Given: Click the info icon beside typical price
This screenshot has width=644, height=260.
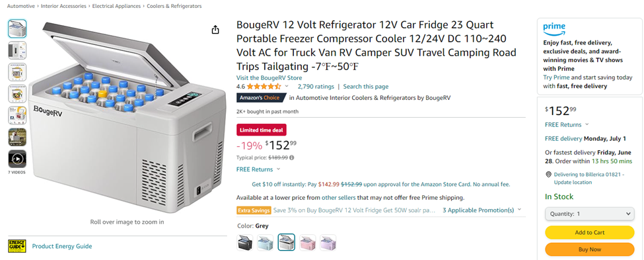Looking at the screenshot, I should point(291,157).
